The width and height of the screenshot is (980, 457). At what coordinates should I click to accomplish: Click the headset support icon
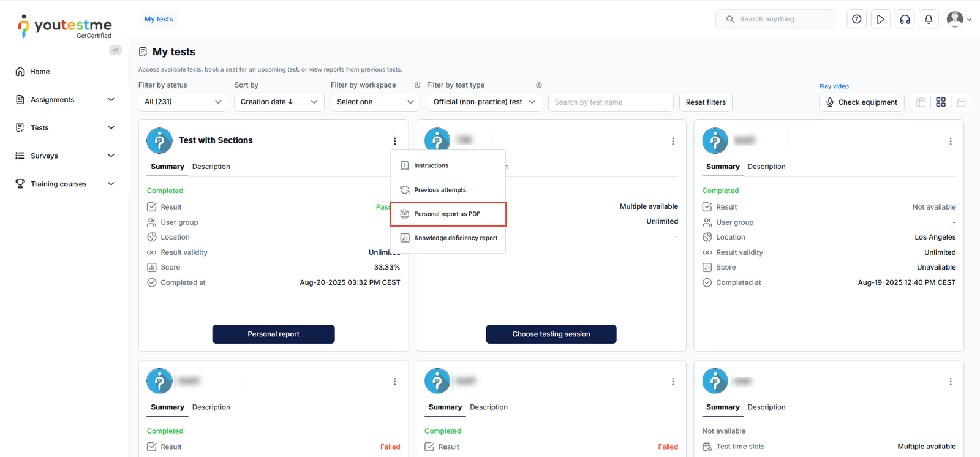(x=905, y=19)
